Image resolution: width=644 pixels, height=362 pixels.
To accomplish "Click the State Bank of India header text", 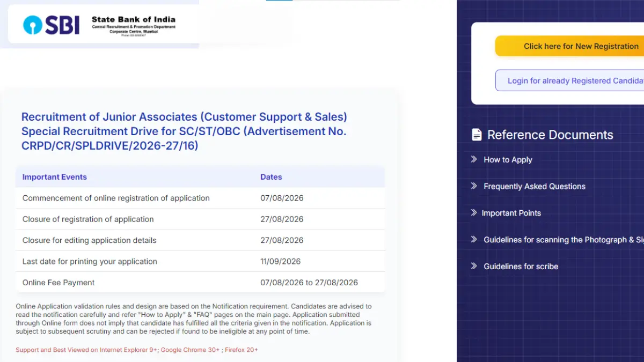I will 133,19.
